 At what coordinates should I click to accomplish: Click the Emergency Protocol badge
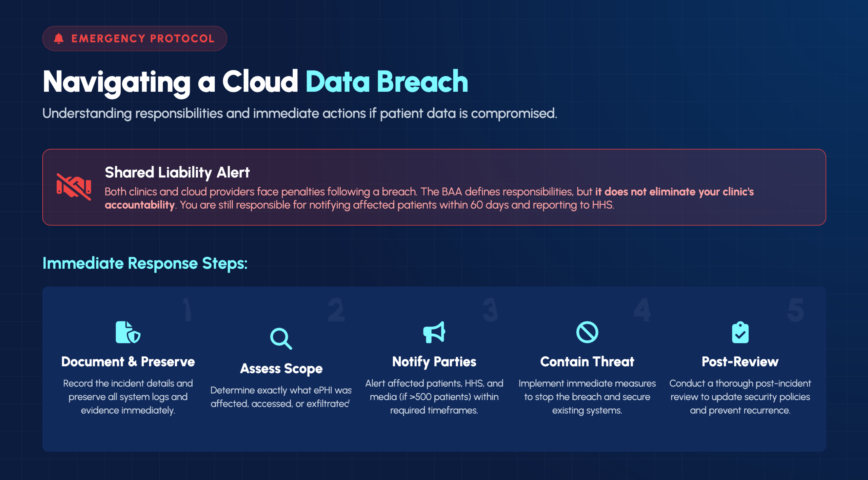coord(135,39)
